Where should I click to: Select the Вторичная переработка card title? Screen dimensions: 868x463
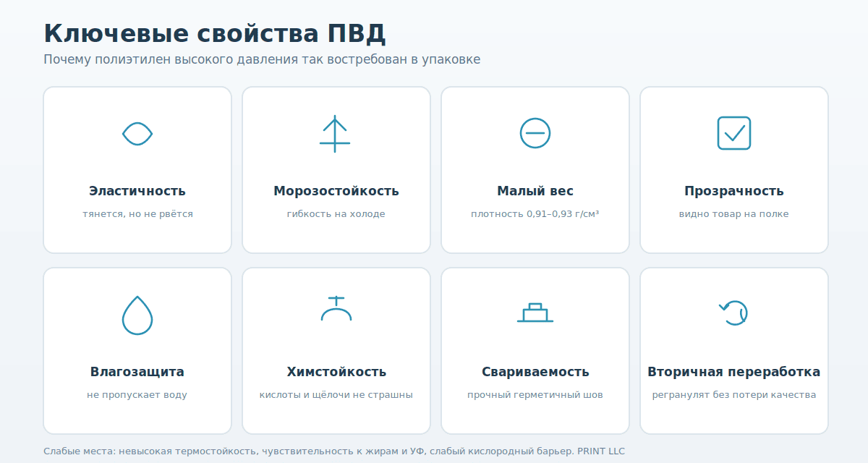tap(734, 372)
